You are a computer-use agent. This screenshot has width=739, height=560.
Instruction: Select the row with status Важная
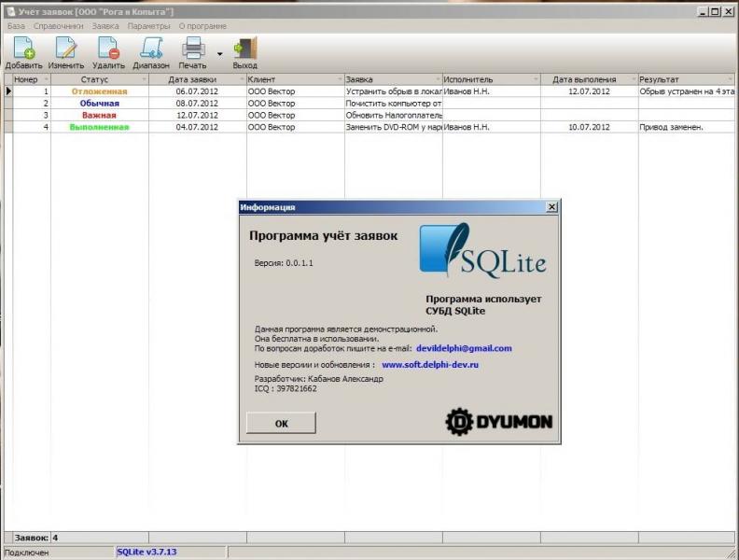(371, 115)
